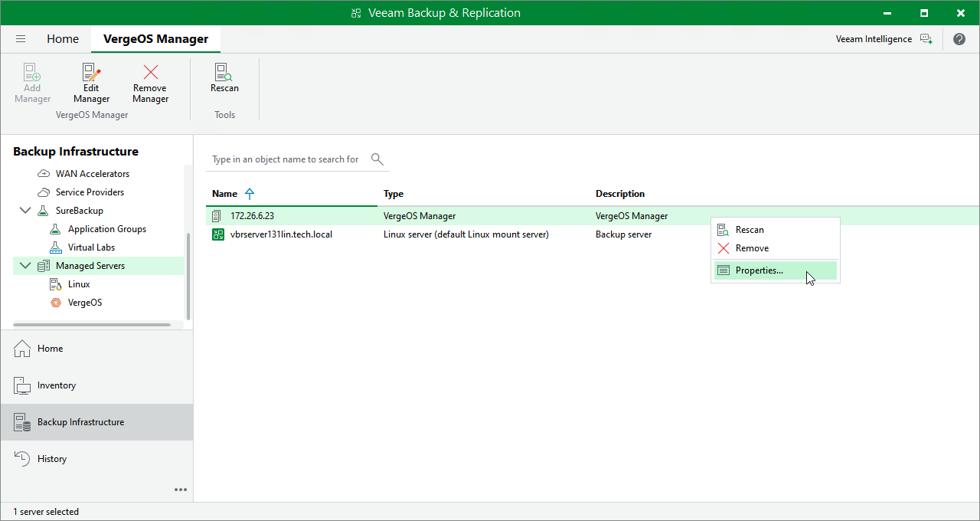
Task: Collapse the Managed Servers tree node
Action: [x=25, y=266]
